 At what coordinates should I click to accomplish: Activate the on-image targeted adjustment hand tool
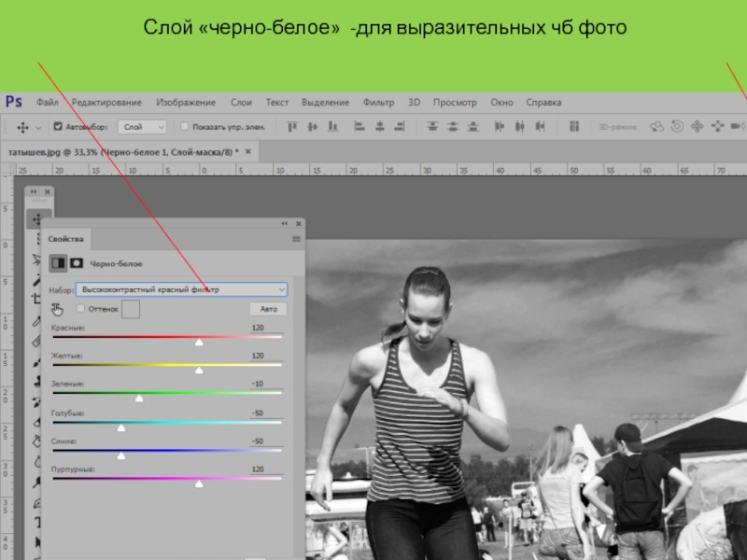pos(58,309)
